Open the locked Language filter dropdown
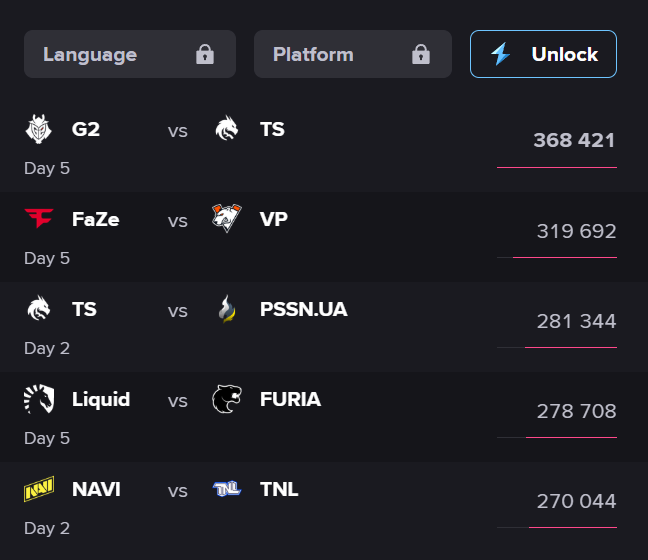Viewport: 648px width, 560px height. coord(130,54)
